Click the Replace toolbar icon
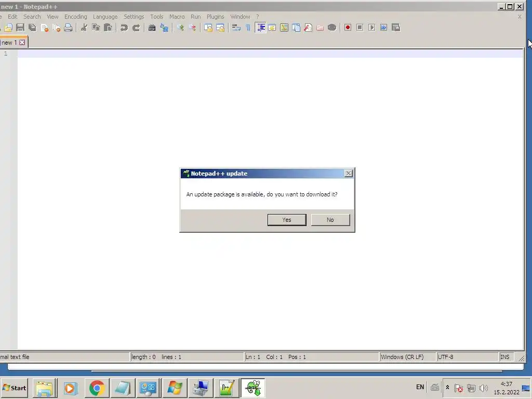The width and height of the screenshot is (532, 399). pyautogui.click(x=164, y=28)
